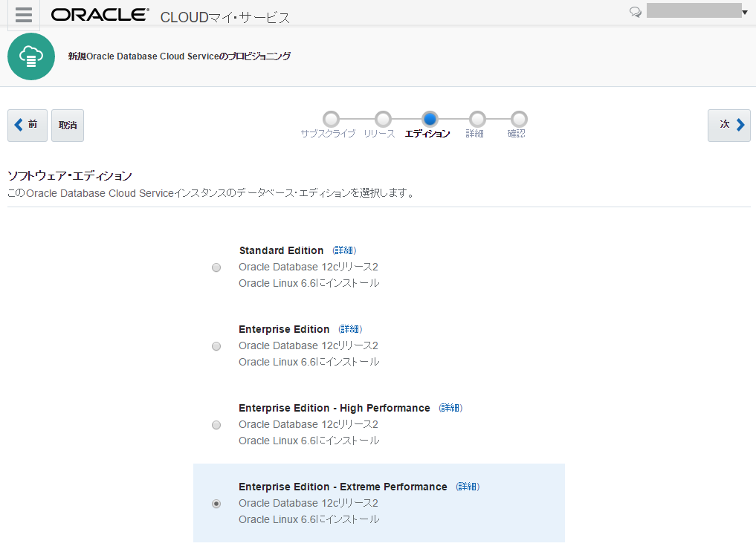Select the Enterprise Edition radio button
Viewport: 756px width, 552px height.
point(216,346)
